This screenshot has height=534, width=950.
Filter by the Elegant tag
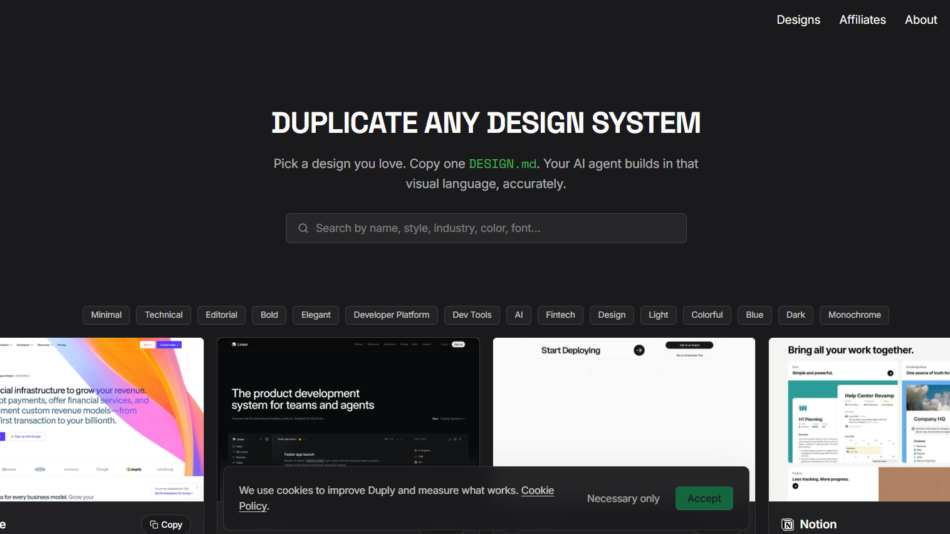click(x=316, y=315)
